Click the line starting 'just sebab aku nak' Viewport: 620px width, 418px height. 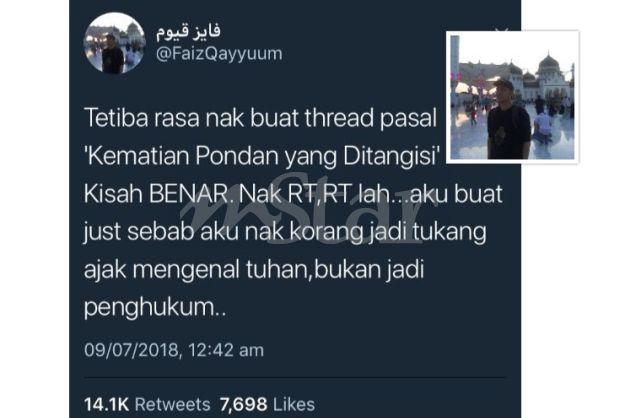tap(285, 232)
